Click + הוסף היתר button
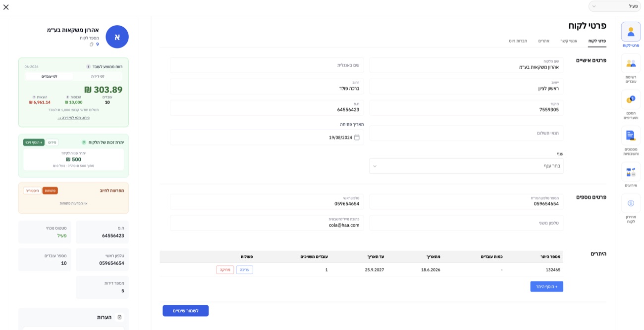Image resolution: width=644 pixels, height=330 pixels. 546,286
